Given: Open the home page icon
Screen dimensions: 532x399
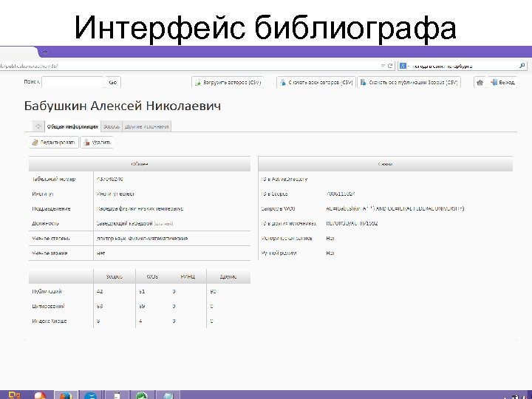Looking at the screenshot, I should click(x=480, y=83).
